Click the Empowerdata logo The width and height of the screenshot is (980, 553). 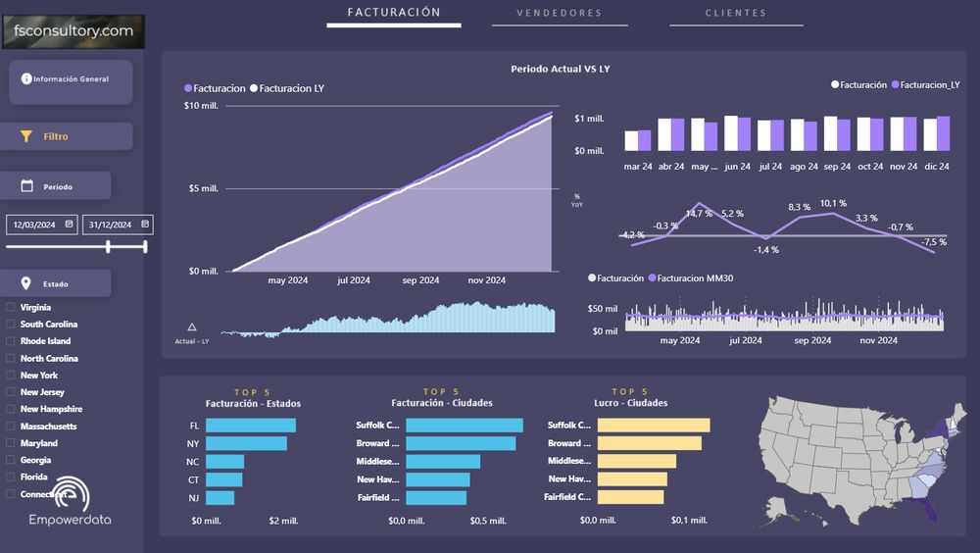pos(70,502)
